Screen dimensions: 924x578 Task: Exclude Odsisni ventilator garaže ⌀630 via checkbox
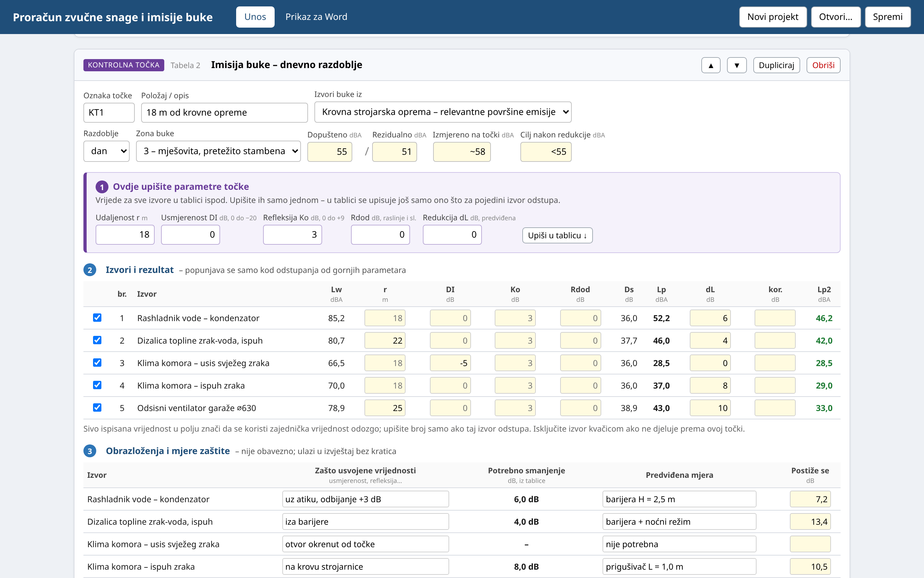(x=97, y=407)
